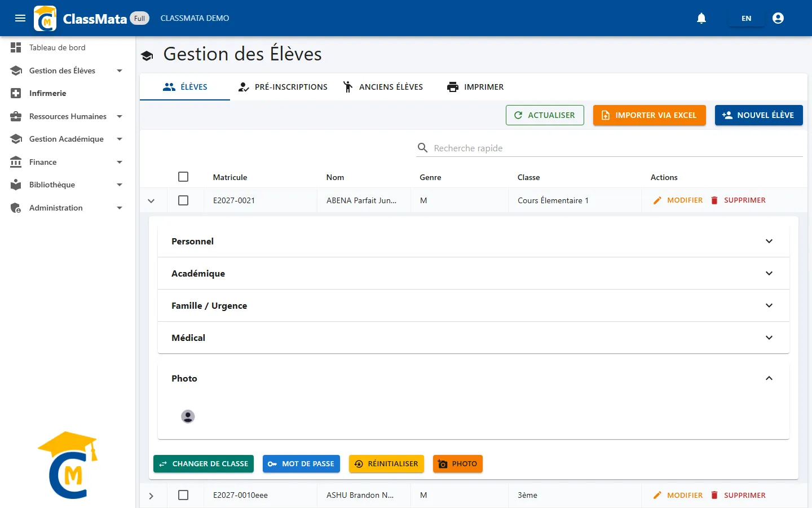Open the Imprimer tab

click(475, 87)
